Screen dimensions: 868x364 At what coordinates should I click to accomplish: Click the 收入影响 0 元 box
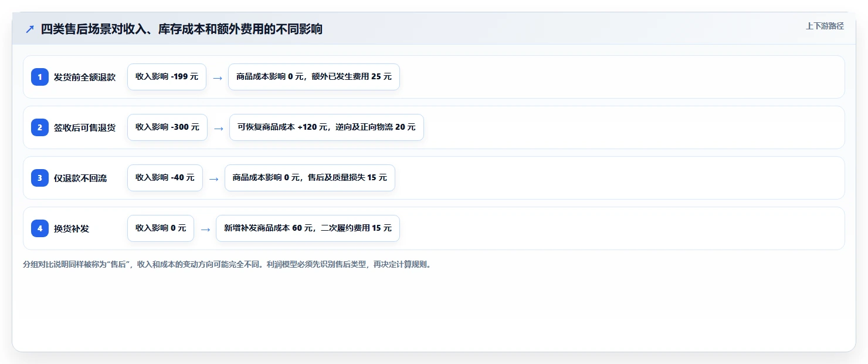point(161,228)
